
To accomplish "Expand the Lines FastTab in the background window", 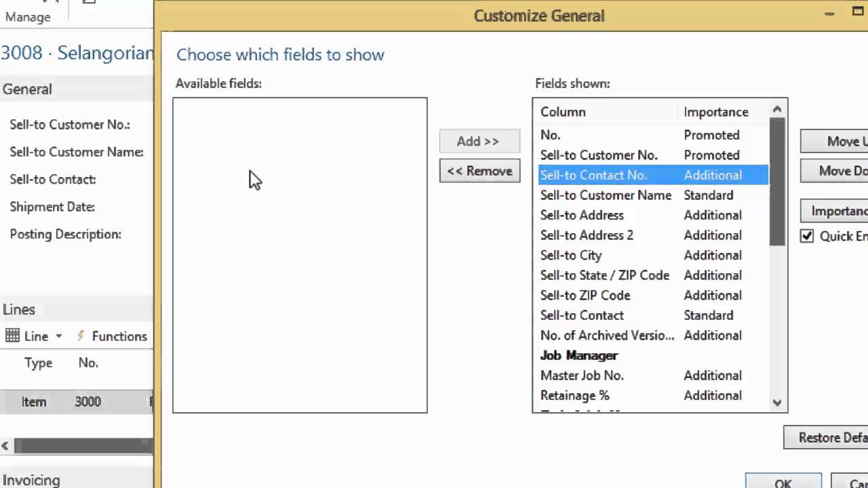I will pos(19,309).
